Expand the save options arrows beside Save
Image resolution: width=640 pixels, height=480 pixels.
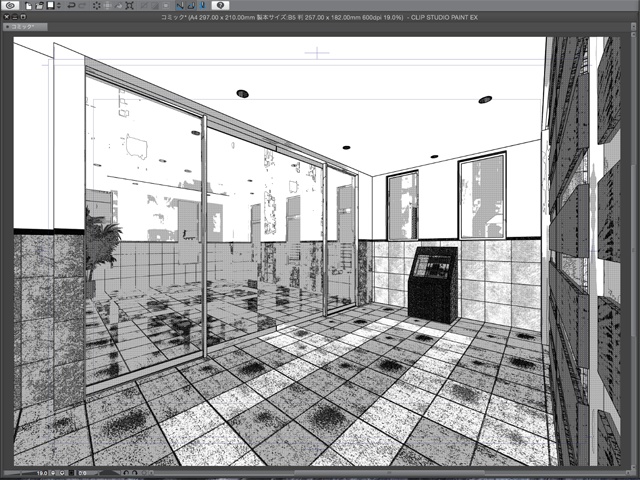[x=59, y=6]
